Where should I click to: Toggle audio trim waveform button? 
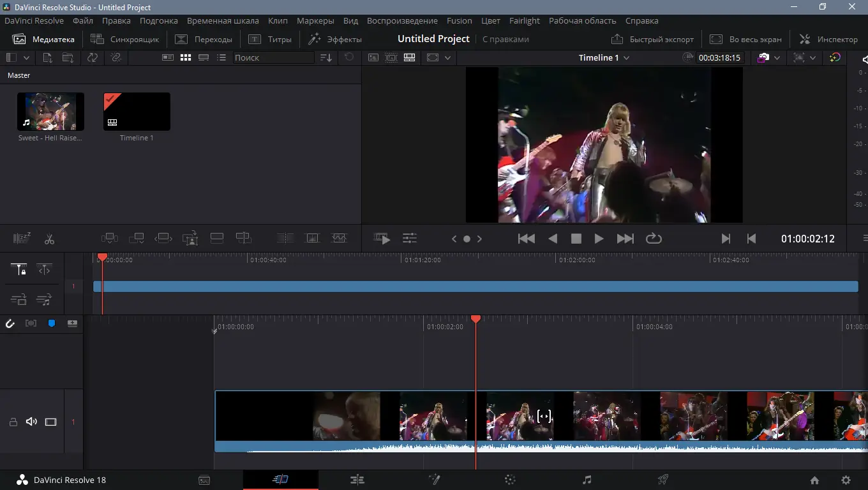click(31, 323)
